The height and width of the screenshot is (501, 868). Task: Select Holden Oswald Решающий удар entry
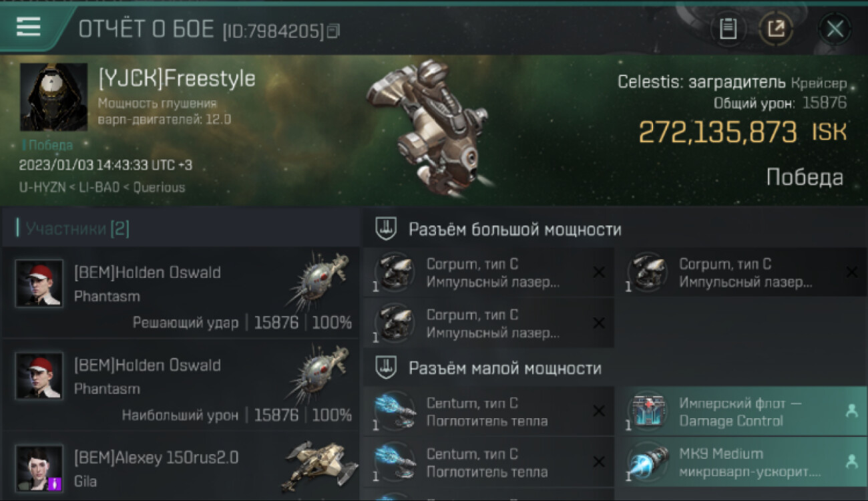180,292
